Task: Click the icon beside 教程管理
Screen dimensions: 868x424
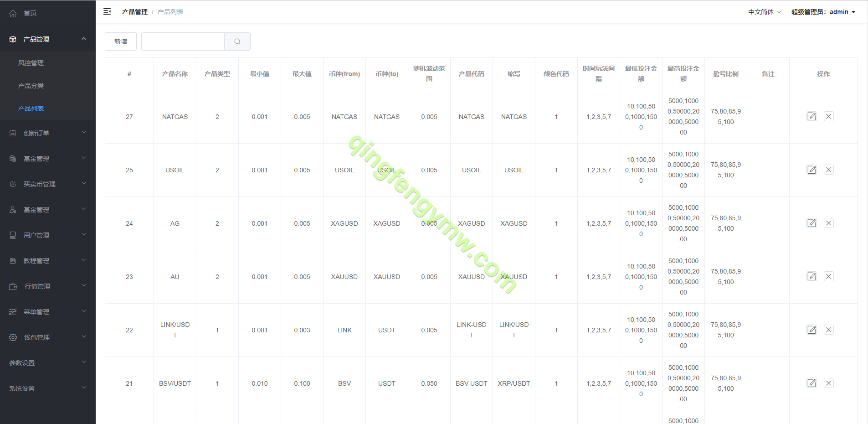Action: point(13,261)
